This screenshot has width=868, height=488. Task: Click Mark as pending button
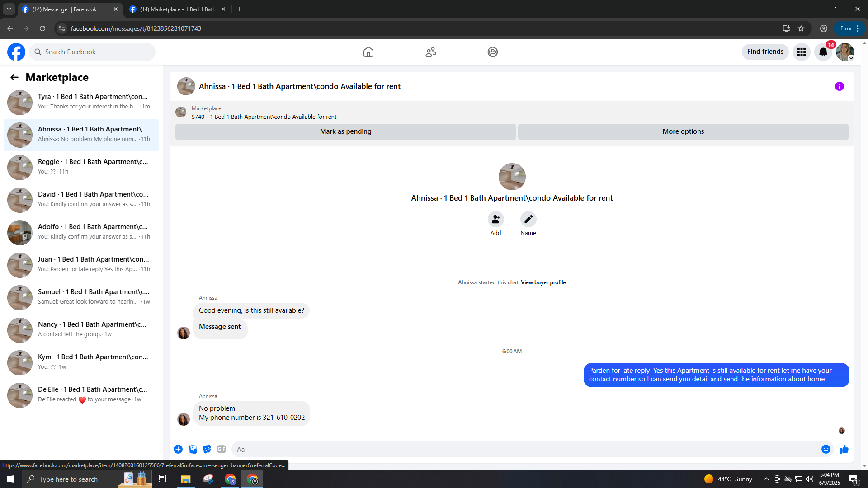point(346,131)
